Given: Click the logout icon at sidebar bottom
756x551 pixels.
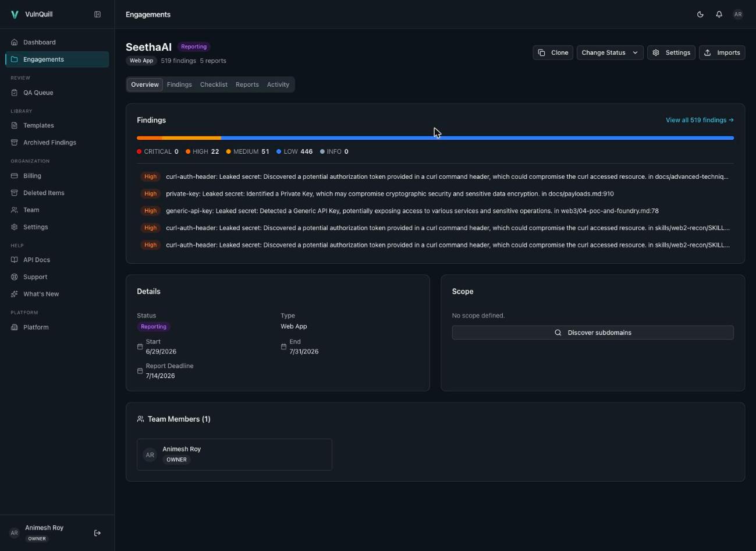Looking at the screenshot, I should tap(98, 533).
